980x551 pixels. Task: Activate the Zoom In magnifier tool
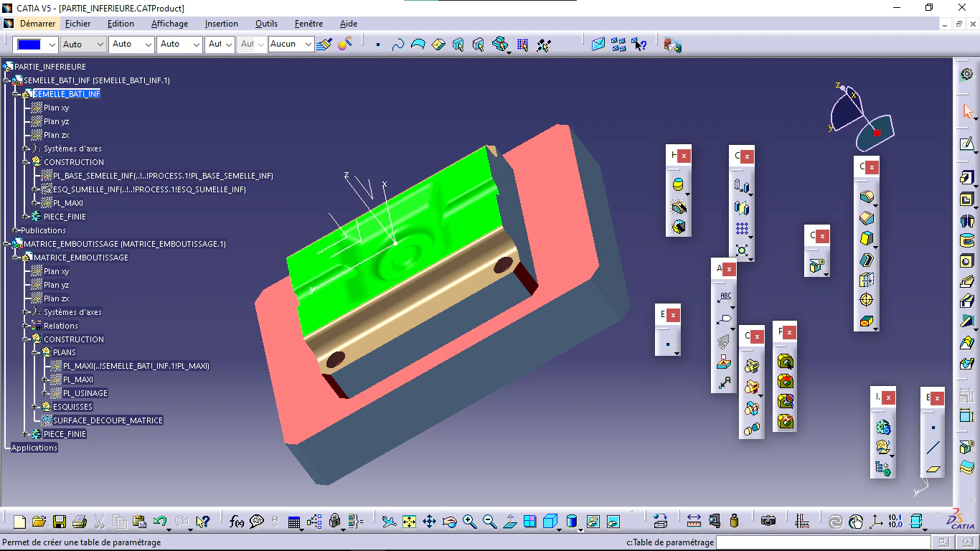click(x=470, y=522)
